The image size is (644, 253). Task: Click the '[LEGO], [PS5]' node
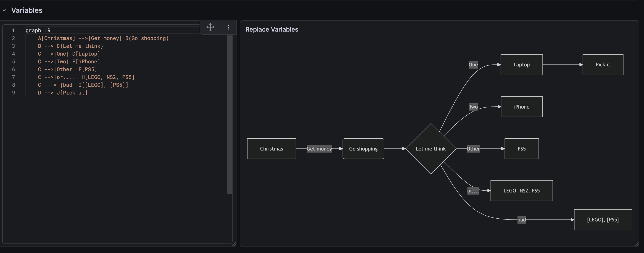(x=603, y=220)
